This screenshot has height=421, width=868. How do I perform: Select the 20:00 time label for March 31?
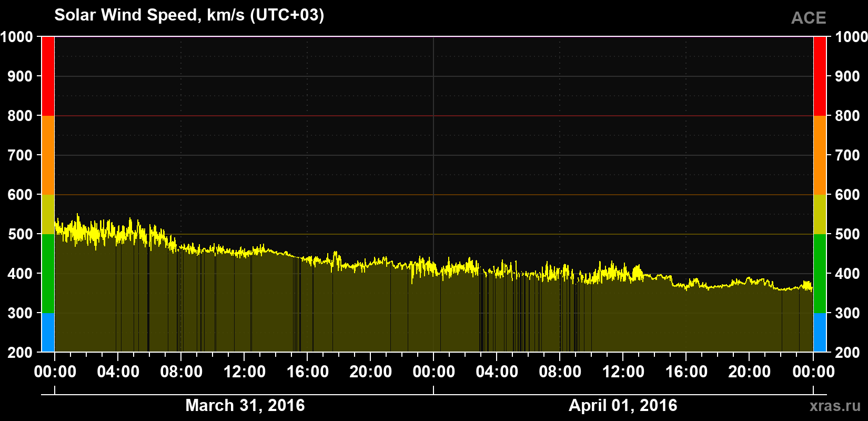click(371, 372)
